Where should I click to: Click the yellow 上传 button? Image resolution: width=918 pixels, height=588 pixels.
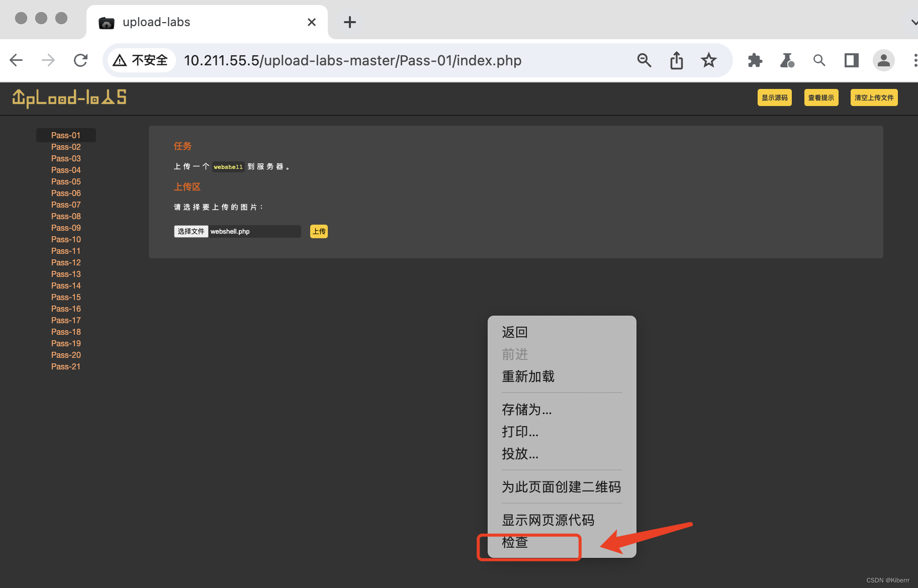pos(319,231)
